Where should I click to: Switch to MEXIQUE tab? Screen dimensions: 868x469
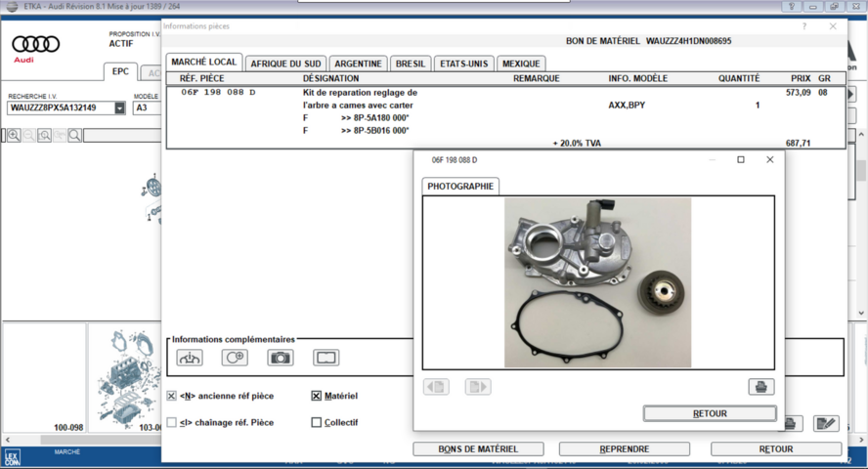(521, 64)
